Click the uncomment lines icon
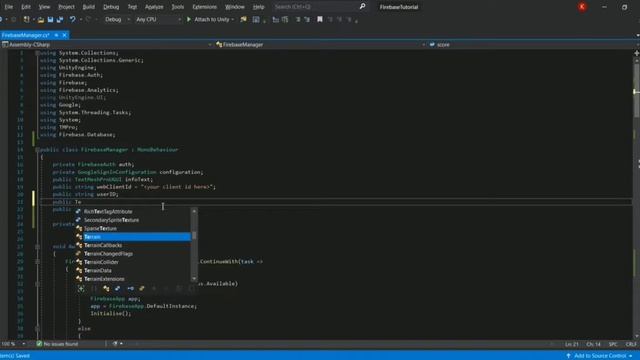The height and width of the screenshot is (360, 640). [307, 19]
